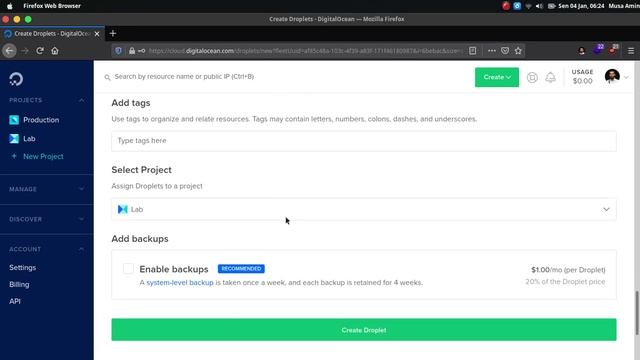Open the clock showing Sen 04 Jan
Viewport: 640px width, 360px height.
tap(581, 6)
